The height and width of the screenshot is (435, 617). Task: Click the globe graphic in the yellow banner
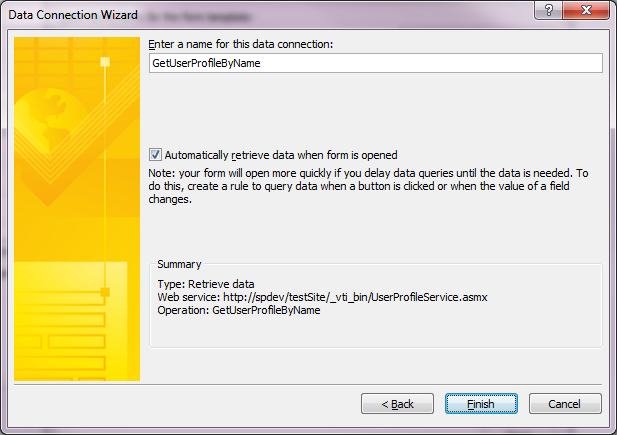(x=47, y=120)
